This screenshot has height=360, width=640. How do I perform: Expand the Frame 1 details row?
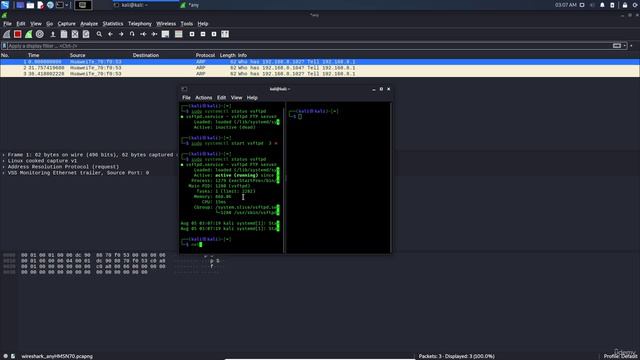pos(3,155)
